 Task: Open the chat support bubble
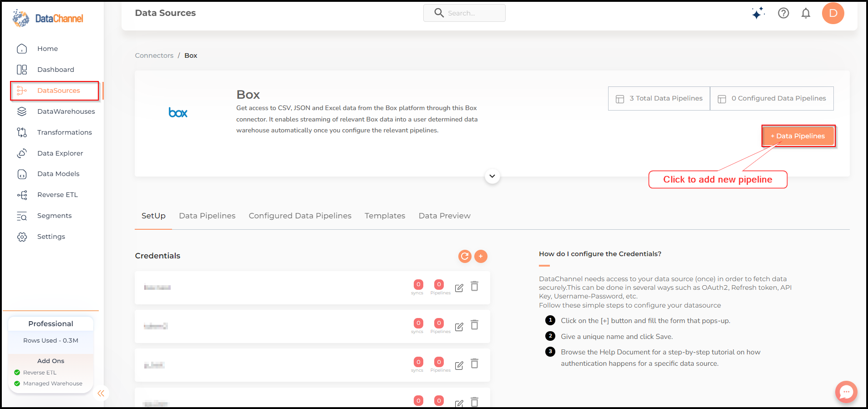tap(846, 392)
